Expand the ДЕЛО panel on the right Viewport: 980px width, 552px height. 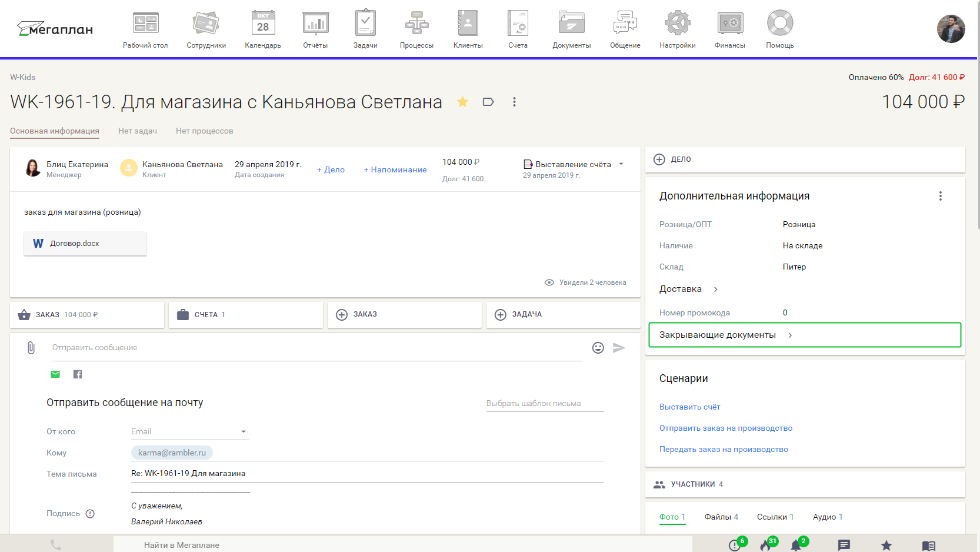805,159
